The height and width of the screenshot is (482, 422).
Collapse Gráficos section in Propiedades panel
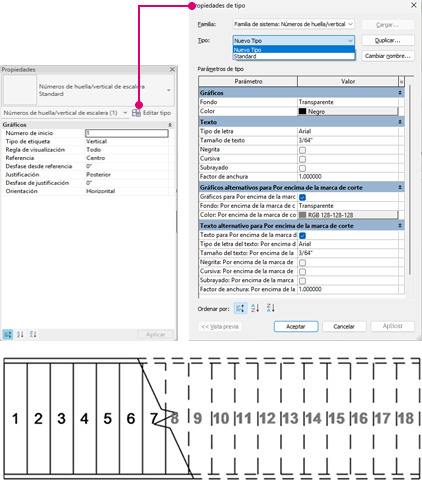[170, 125]
